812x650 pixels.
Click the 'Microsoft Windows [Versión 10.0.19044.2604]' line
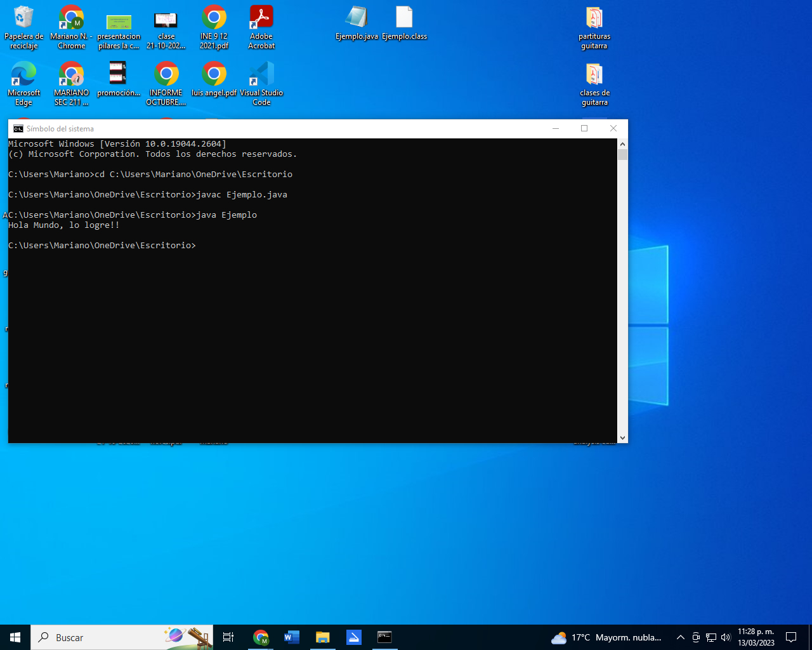[117, 144]
